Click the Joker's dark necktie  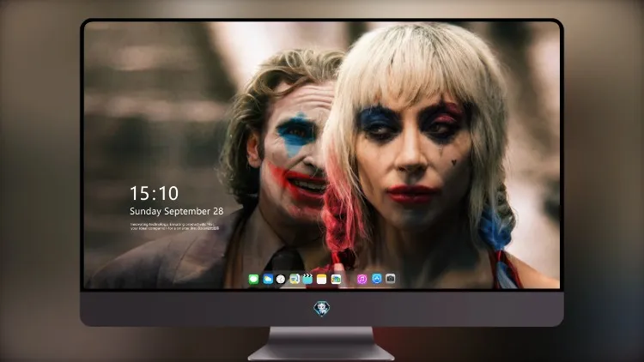286,261
